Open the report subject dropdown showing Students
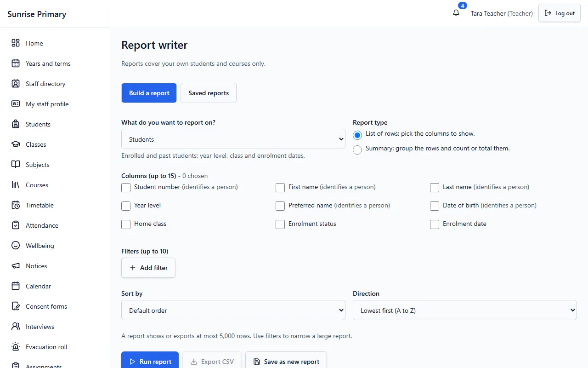The height and width of the screenshot is (368, 588). pyautogui.click(x=233, y=139)
